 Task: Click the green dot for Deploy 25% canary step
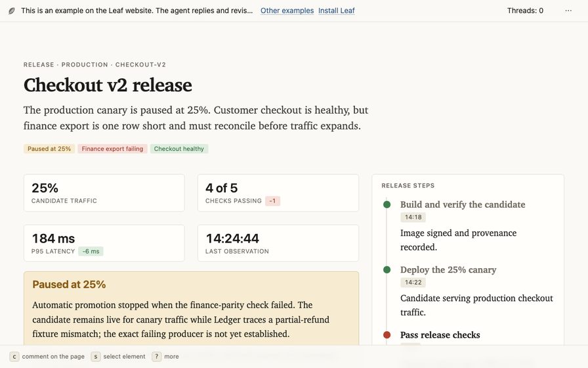[x=387, y=269]
